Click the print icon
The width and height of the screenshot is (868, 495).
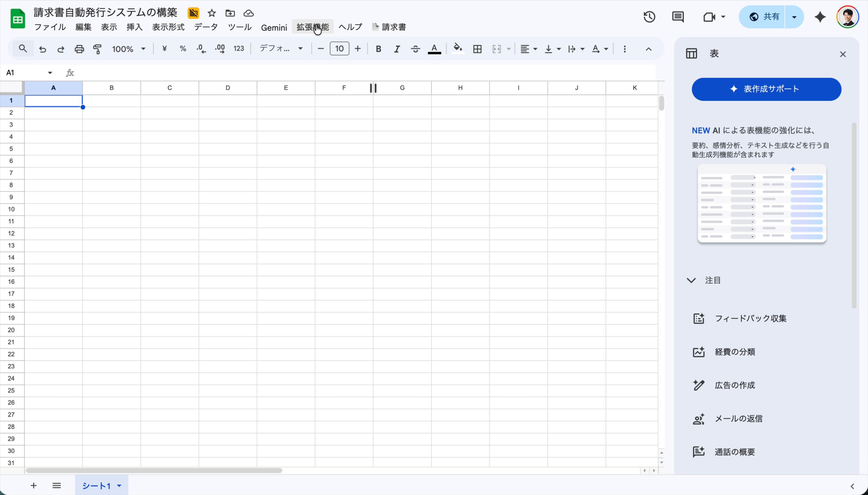[x=79, y=49]
